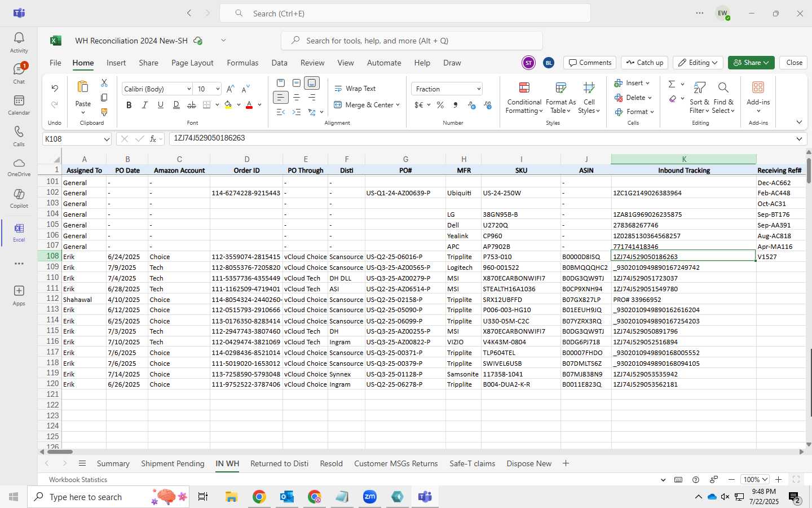Click the Undo arrow icon
The image size is (812, 508).
[55, 88]
